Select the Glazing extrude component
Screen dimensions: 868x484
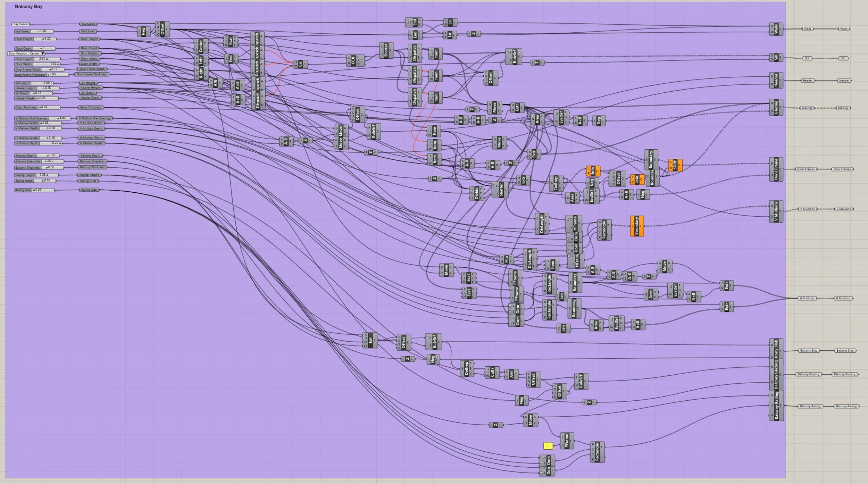point(776,107)
